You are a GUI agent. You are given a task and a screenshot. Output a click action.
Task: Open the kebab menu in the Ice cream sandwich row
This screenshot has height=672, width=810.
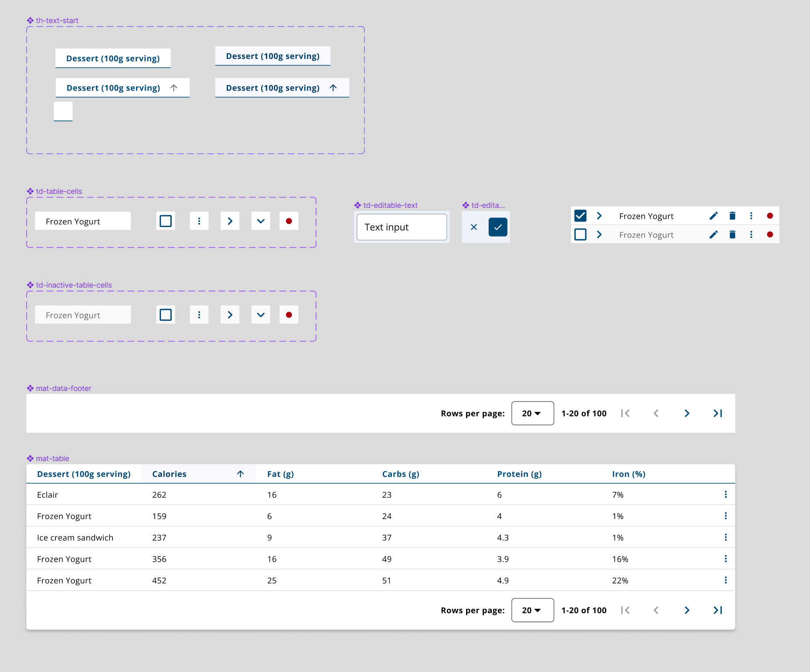click(x=725, y=537)
